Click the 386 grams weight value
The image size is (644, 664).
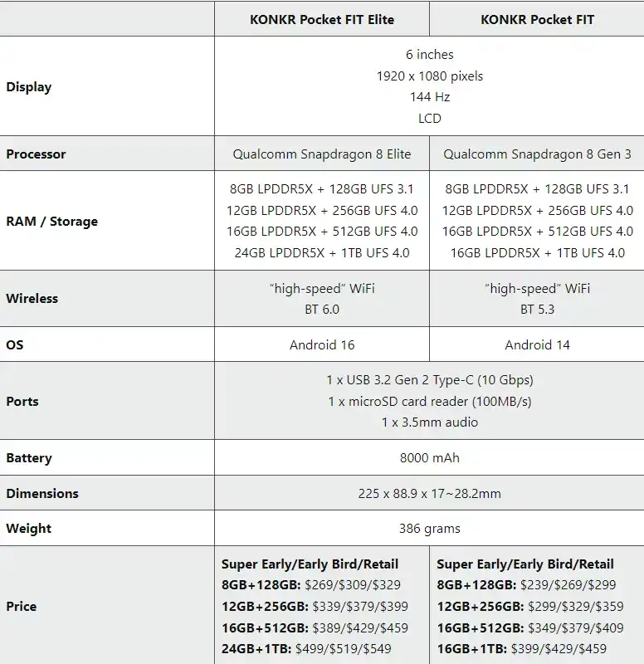[x=429, y=528]
